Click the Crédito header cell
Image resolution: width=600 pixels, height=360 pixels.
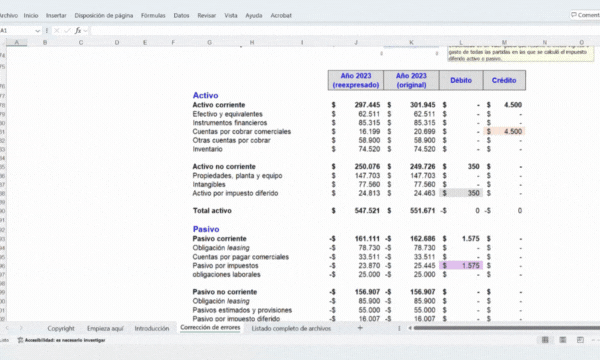(504, 80)
